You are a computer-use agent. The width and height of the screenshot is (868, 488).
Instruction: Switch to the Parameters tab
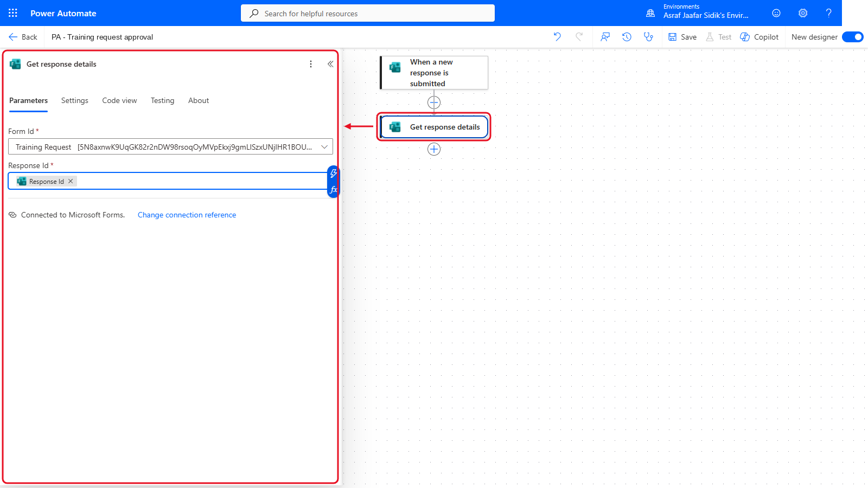(28, 100)
